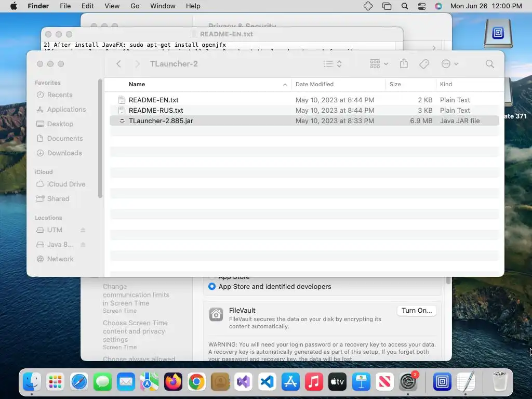
Task: Open Control Center in menu bar
Action: coord(422,6)
